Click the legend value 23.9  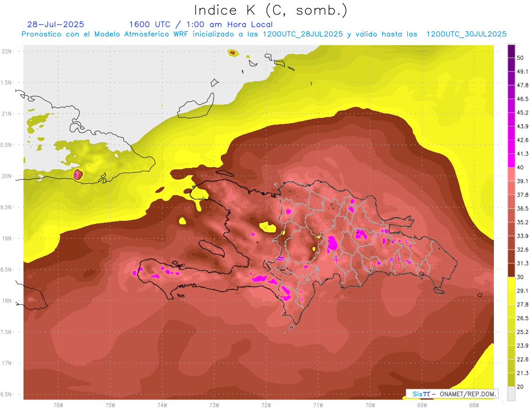click(522, 345)
